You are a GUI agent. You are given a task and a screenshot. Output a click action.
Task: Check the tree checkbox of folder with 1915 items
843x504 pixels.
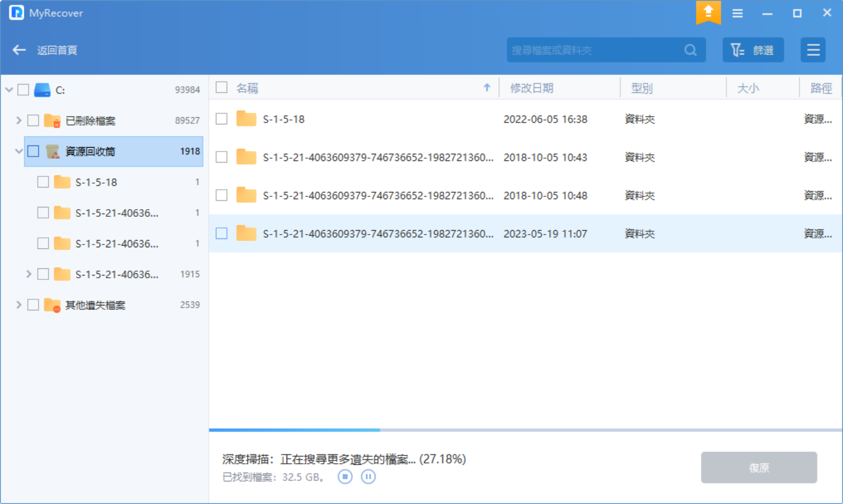pos(43,274)
